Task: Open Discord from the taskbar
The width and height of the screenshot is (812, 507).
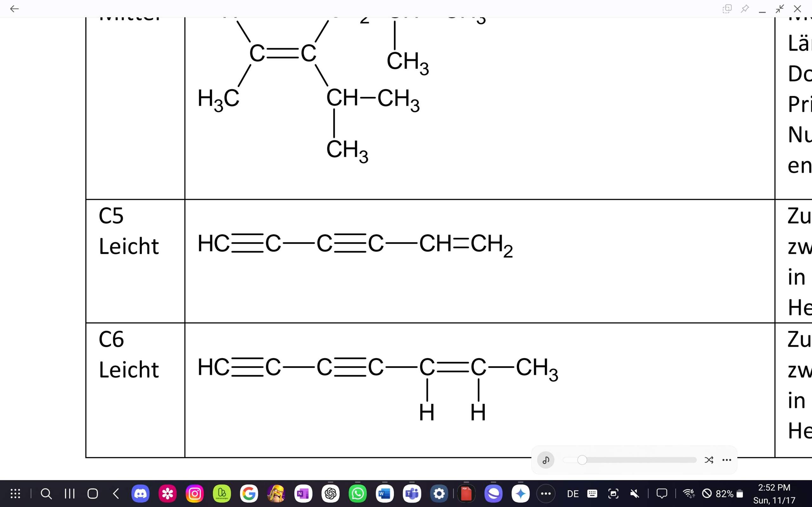Action: tap(141, 493)
